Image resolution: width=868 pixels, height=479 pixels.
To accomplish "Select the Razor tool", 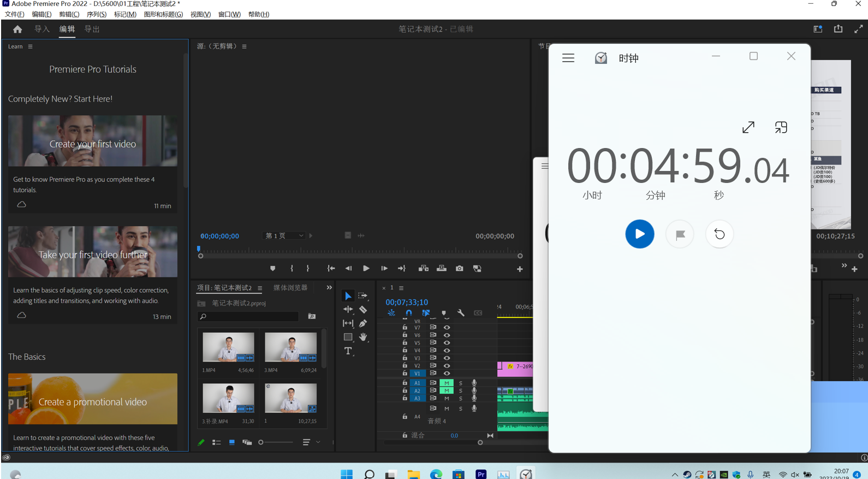I will [363, 310].
